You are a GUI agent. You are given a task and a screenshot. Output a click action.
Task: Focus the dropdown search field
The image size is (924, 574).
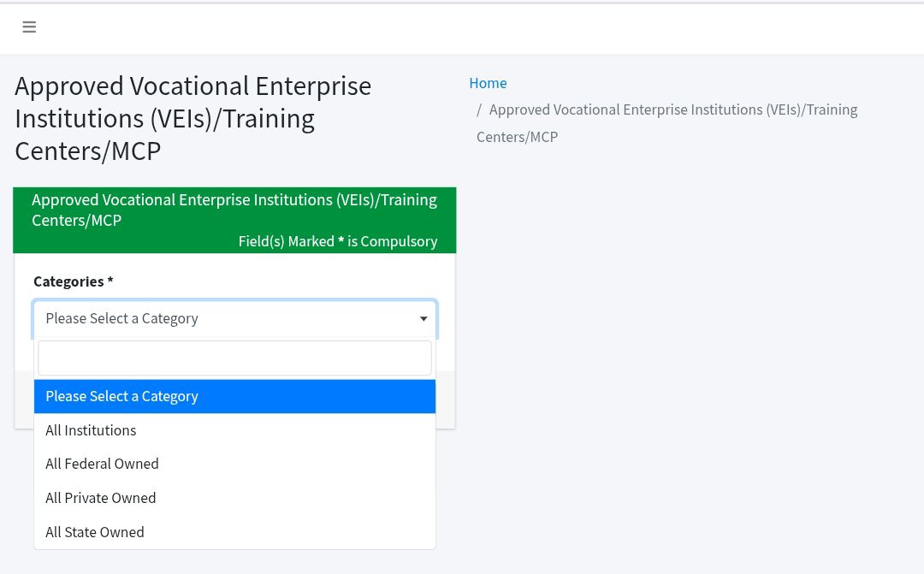(234, 358)
